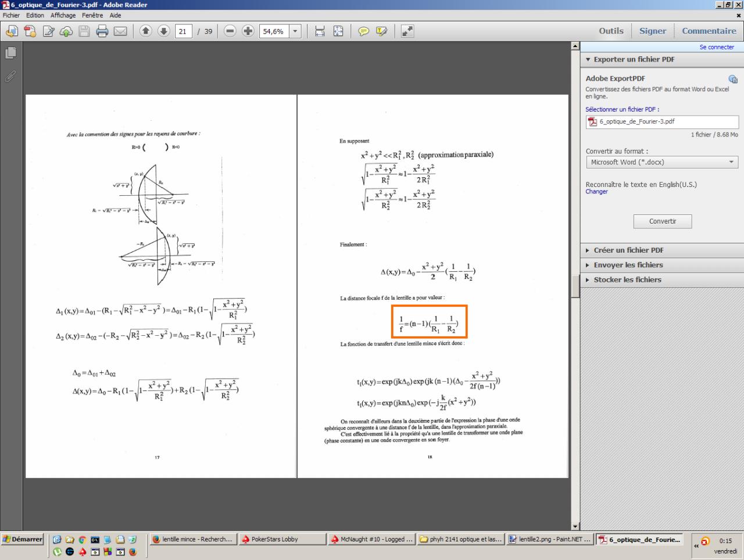Open the attachments paperclip panel
The image size is (744, 560).
tap(10, 76)
